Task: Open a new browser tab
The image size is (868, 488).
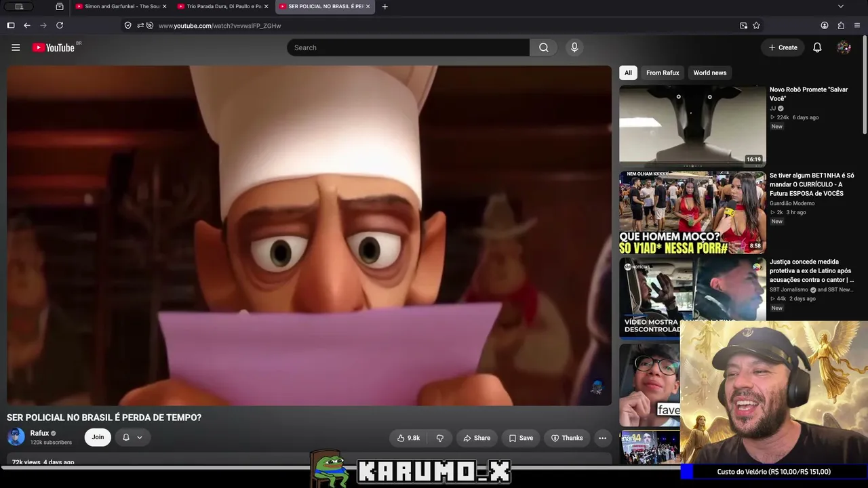Action: [385, 7]
